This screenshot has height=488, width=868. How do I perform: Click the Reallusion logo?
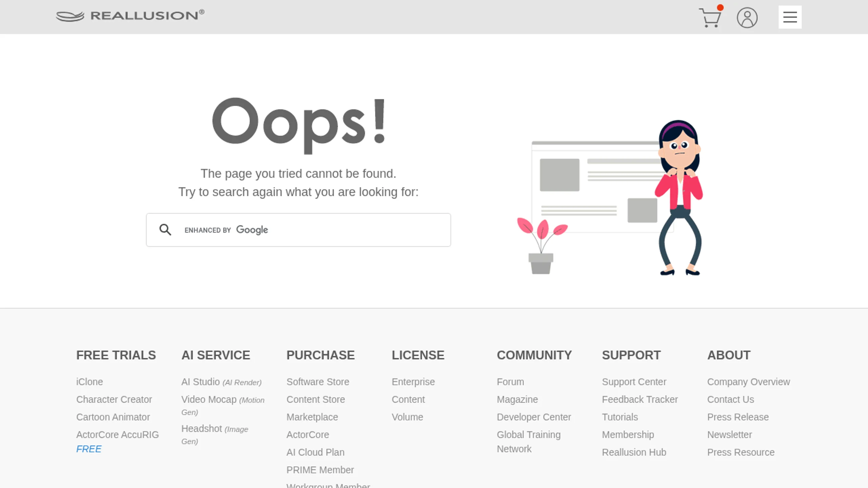pyautogui.click(x=130, y=16)
